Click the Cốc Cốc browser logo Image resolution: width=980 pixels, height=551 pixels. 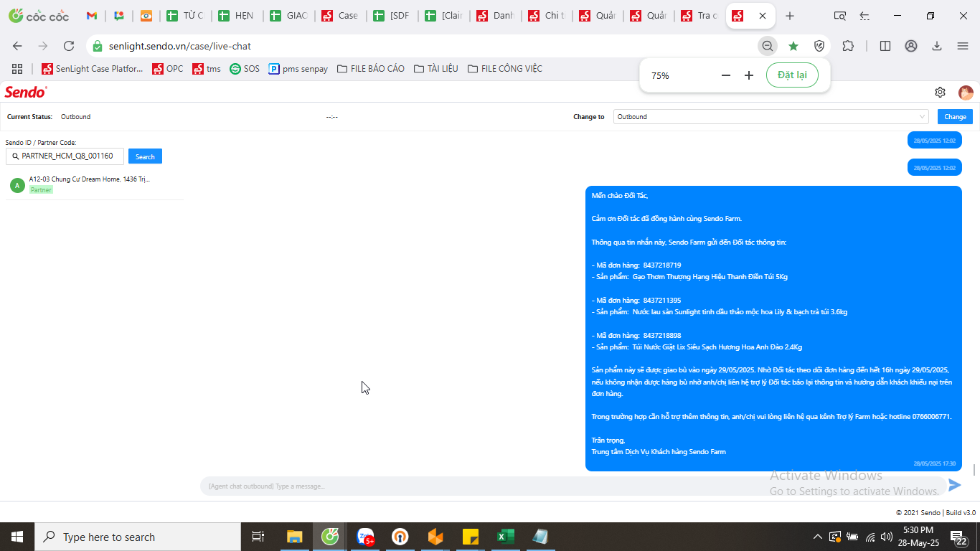[x=38, y=16]
